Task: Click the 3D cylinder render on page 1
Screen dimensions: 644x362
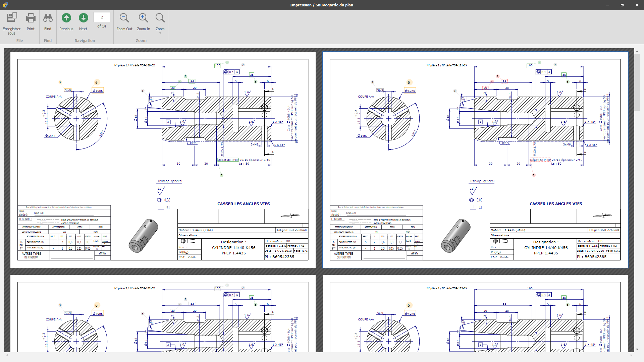Action: click(144, 236)
